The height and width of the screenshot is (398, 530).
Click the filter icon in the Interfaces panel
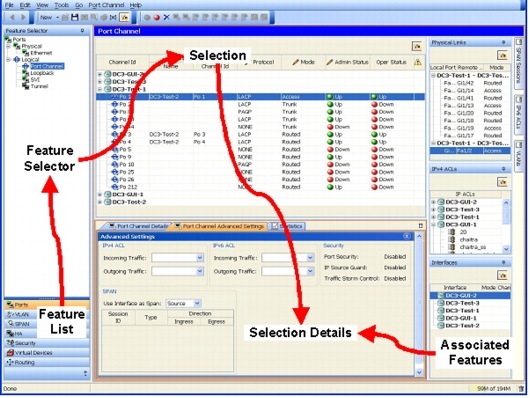point(502,275)
